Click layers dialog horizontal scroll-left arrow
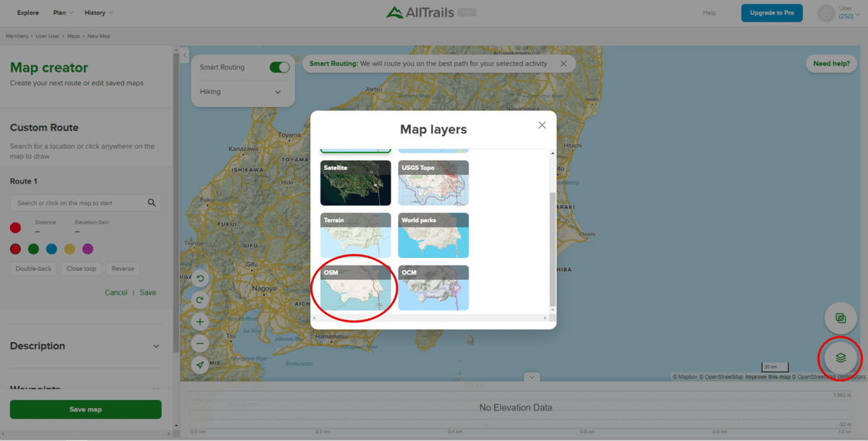The width and height of the screenshot is (868, 441). tap(315, 317)
